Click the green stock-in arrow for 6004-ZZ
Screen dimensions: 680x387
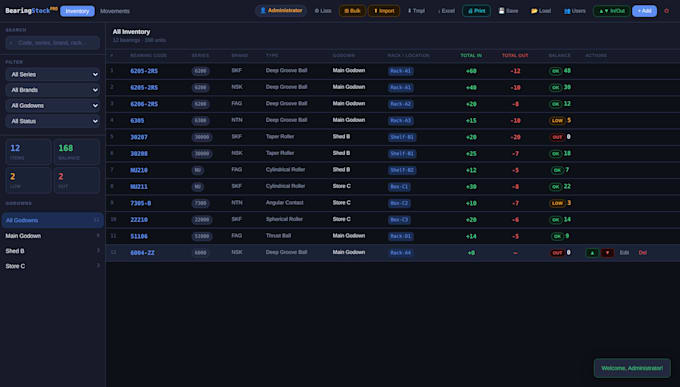coord(592,253)
